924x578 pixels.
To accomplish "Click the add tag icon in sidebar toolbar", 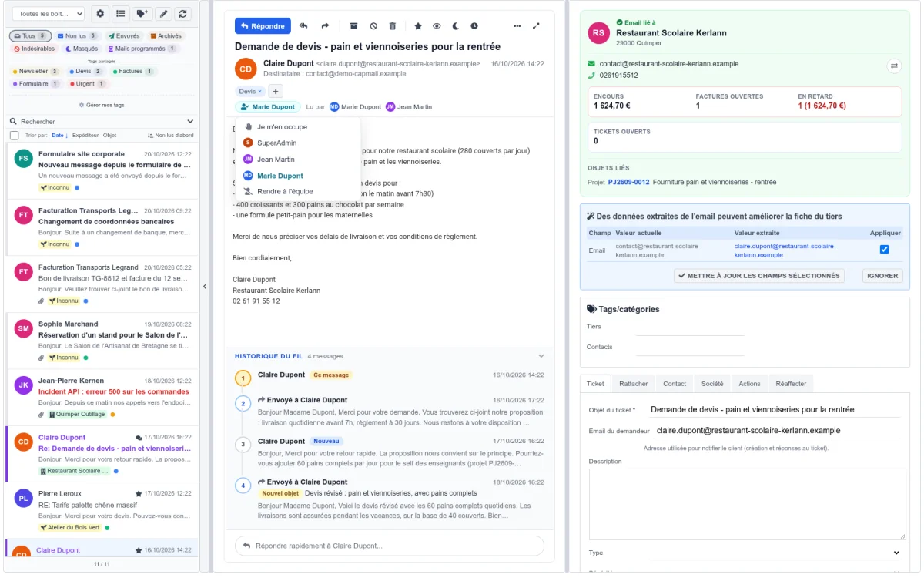I will click(x=142, y=14).
